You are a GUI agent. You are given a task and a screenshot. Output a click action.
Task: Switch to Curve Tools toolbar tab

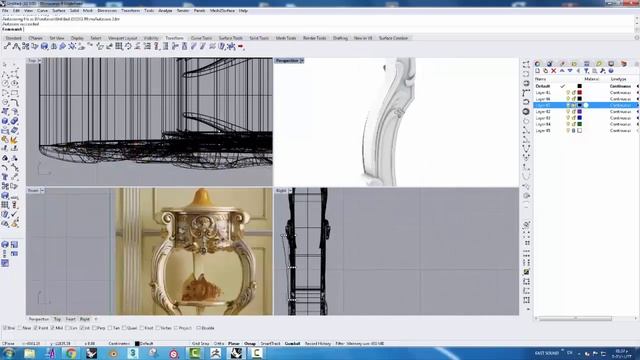(202, 38)
